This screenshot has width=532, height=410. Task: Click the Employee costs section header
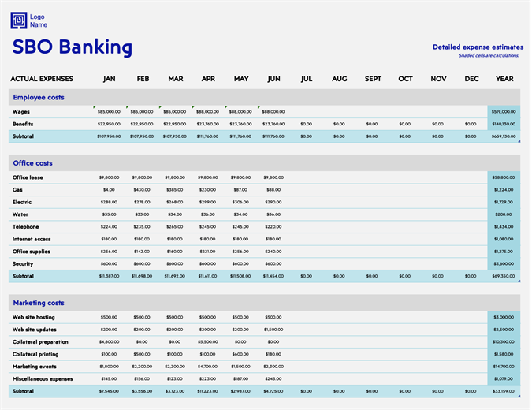pos(39,98)
